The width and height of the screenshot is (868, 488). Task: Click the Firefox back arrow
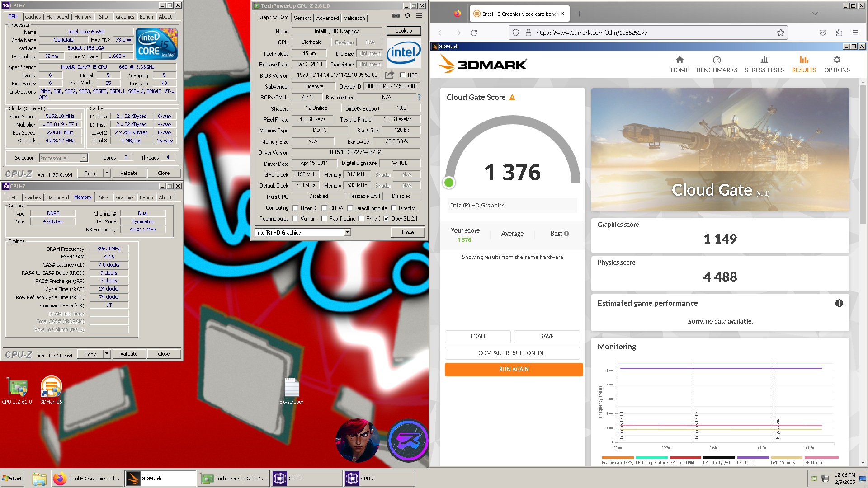tap(441, 33)
